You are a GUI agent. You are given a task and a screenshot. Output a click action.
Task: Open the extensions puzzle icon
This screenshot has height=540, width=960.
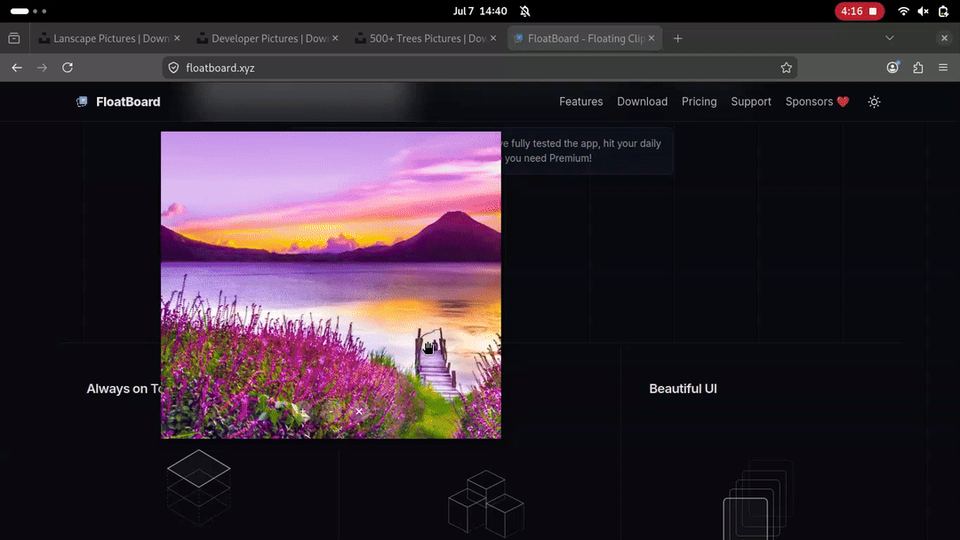(918, 68)
